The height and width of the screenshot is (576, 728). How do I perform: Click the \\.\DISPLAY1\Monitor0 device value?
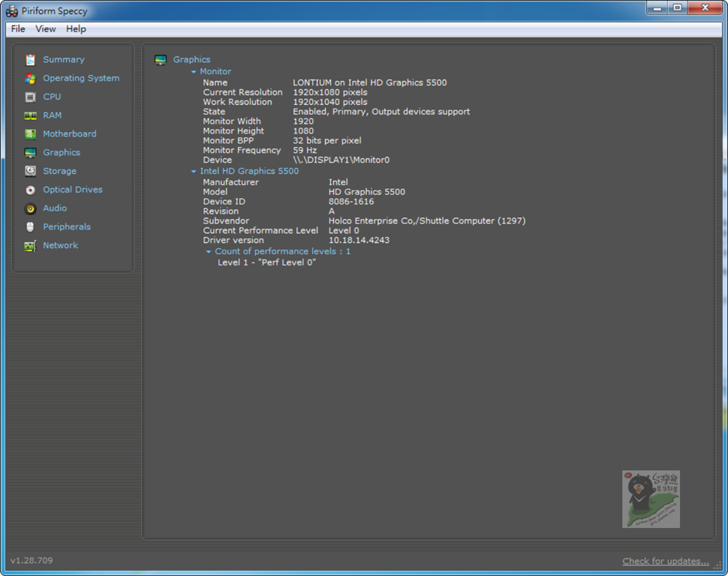pos(341,160)
